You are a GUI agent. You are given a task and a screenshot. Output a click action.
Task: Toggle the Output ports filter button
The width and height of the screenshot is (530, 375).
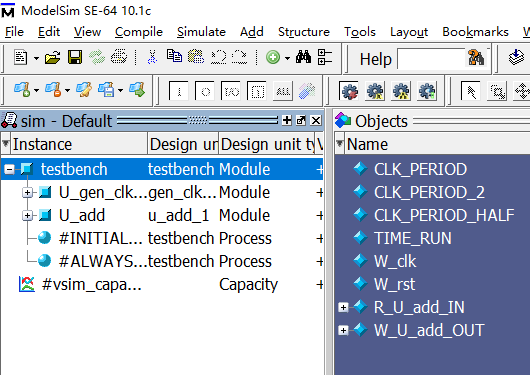coord(205,91)
